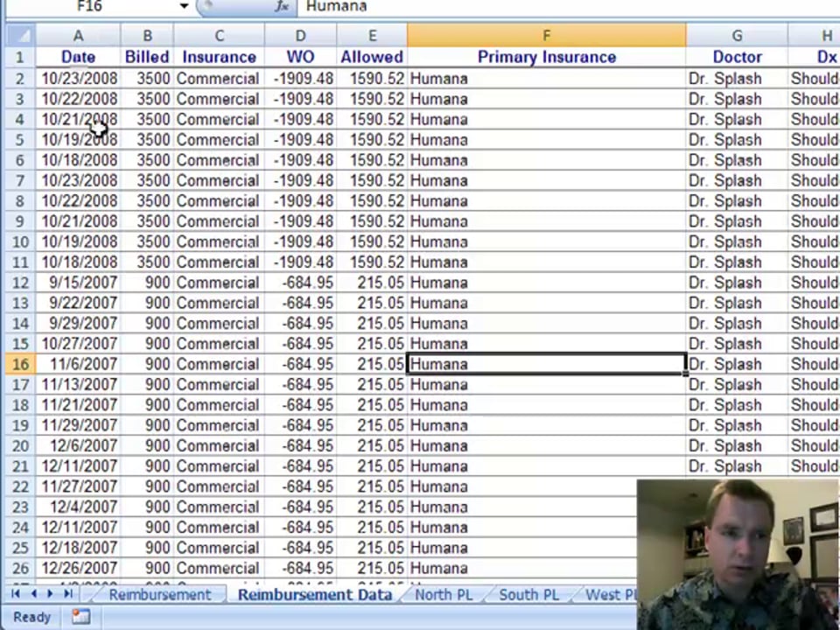Image resolution: width=840 pixels, height=630 pixels.
Task: Click Allowed value 215.05 in row 14
Action: (372, 324)
